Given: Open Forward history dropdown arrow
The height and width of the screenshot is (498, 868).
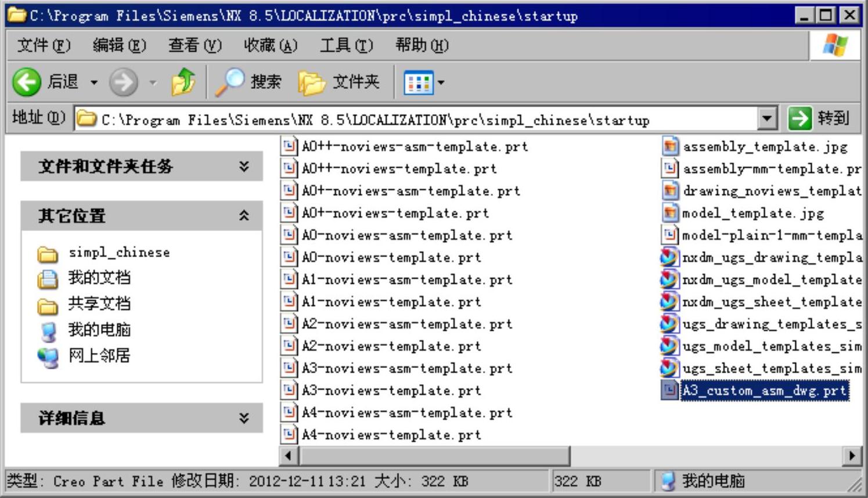Looking at the screenshot, I should pyautogui.click(x=153, y=82).
